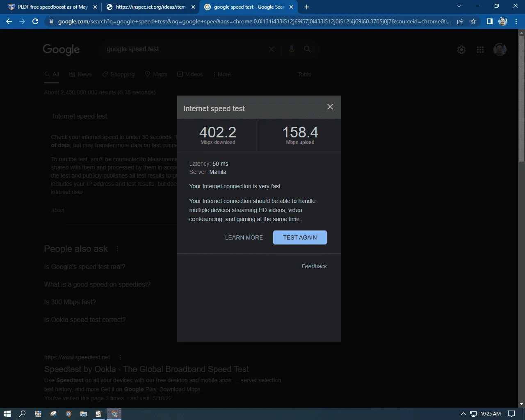Open the Windows Start menu
The width and height of the screenshot is (525, 420).
pyautogui.click(x=7, y=413)
